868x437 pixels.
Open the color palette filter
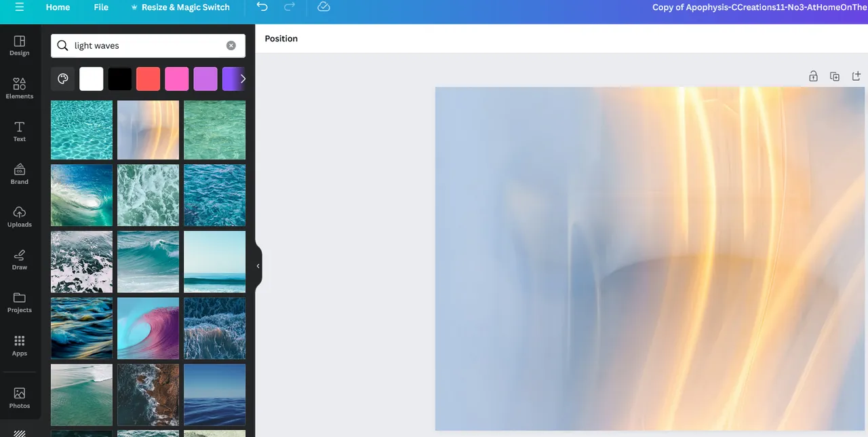[63, 79]
